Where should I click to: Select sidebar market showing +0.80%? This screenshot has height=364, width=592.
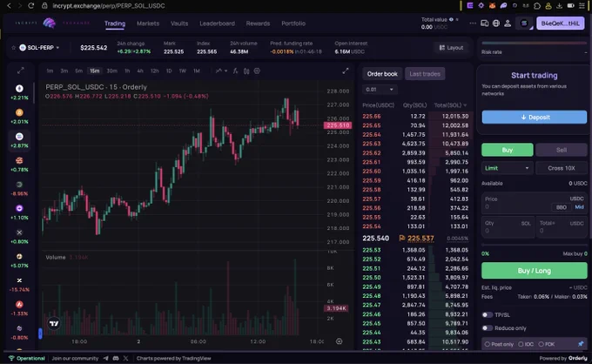click(x=19, y=236)
